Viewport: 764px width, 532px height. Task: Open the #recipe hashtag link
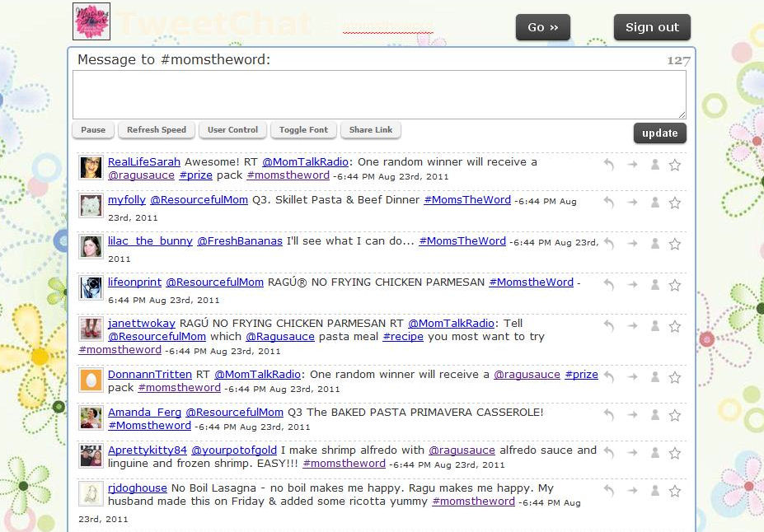(403, 337)
